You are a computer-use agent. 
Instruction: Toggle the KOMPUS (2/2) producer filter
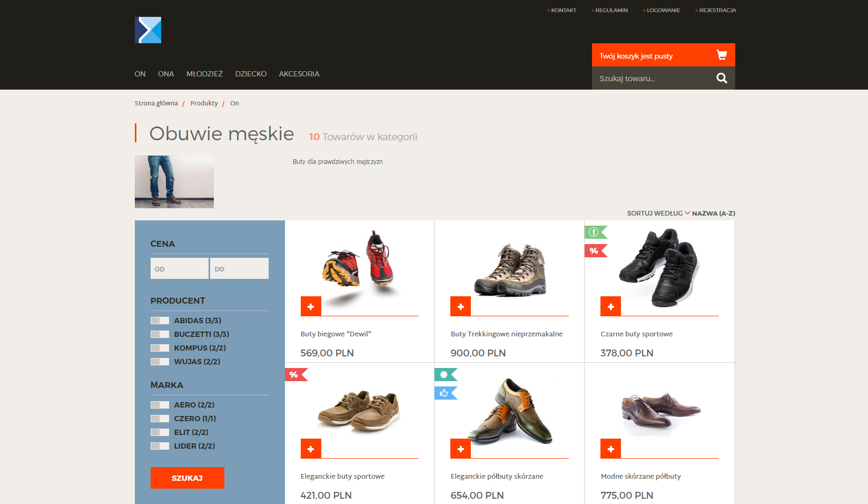[x=160, y=348]
